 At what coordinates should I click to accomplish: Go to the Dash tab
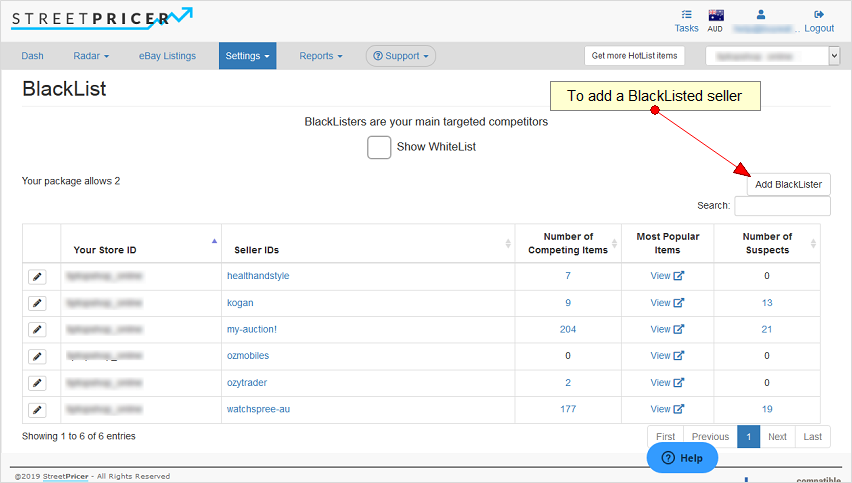point(33,56)
